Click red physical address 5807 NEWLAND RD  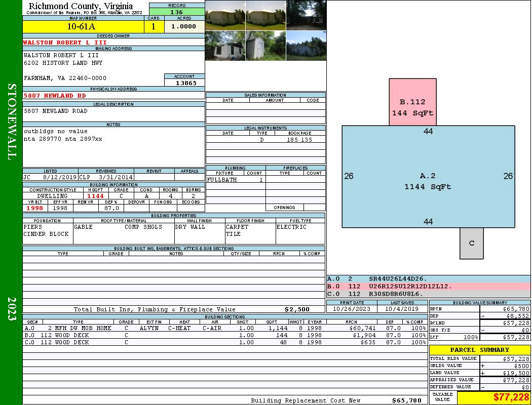click(x=55, y=95)
